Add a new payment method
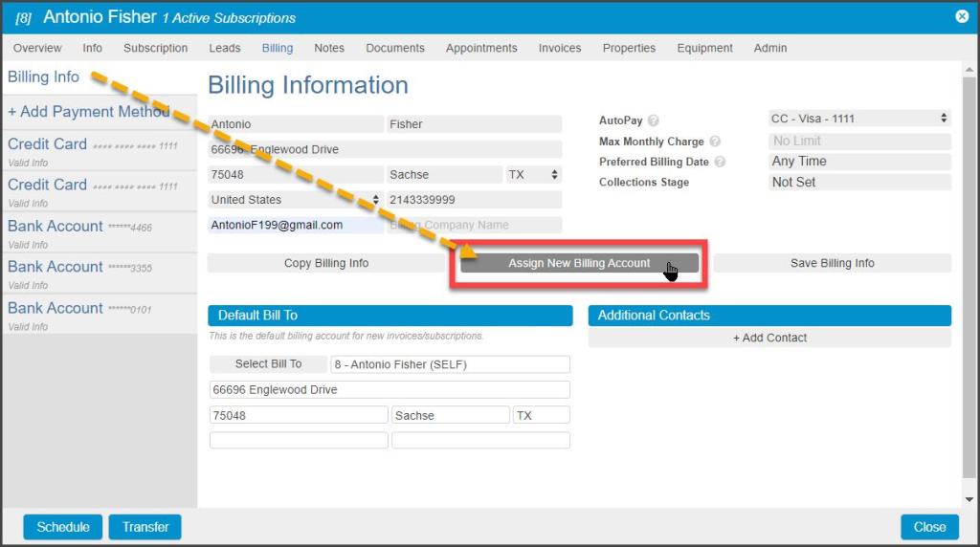 point(88,112)
